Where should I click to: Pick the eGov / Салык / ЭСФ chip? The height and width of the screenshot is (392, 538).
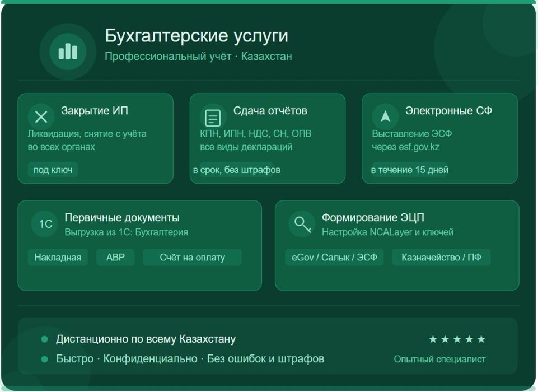(x=334, y=257)
